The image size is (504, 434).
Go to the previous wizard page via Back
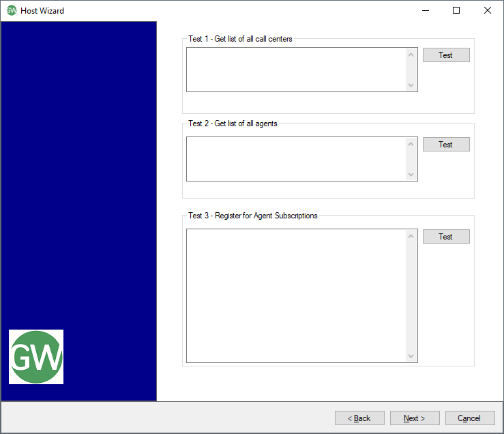359,418
